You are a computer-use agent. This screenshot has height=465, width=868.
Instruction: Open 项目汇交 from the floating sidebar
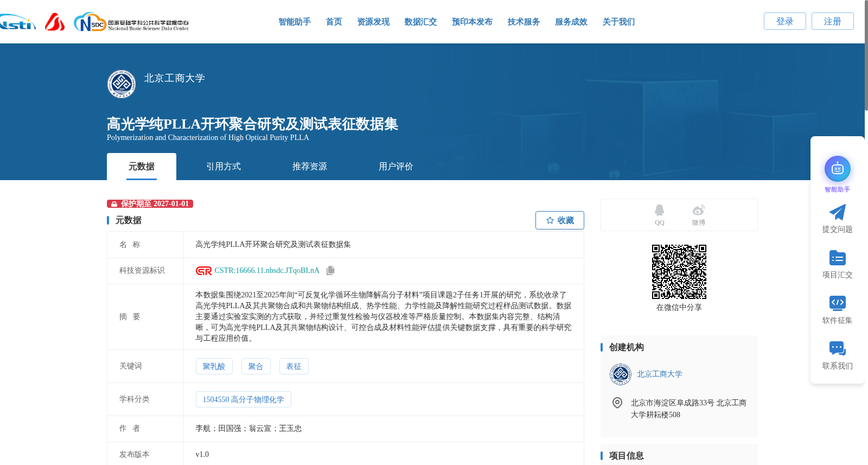pyautogui.click(x=837, y=264)
